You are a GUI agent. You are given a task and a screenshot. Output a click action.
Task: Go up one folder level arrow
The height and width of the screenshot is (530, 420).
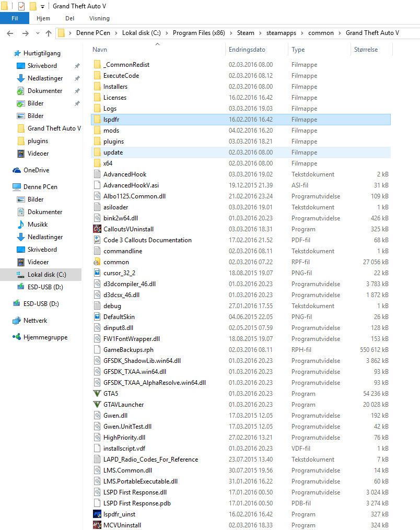coord(49,33)
